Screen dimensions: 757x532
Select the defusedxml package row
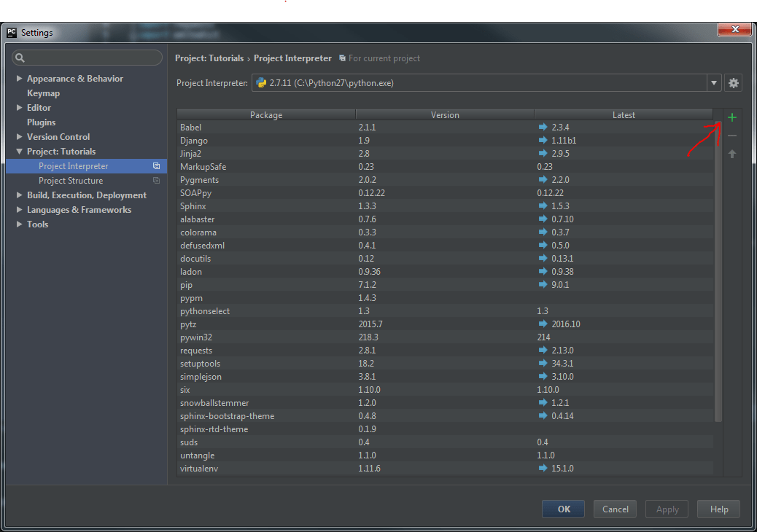445,245
